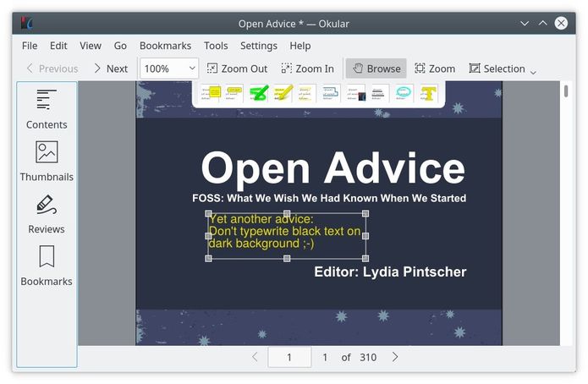Open the Contents sidebar panel
The image size is (588, 384).
[x=47, y=109]
